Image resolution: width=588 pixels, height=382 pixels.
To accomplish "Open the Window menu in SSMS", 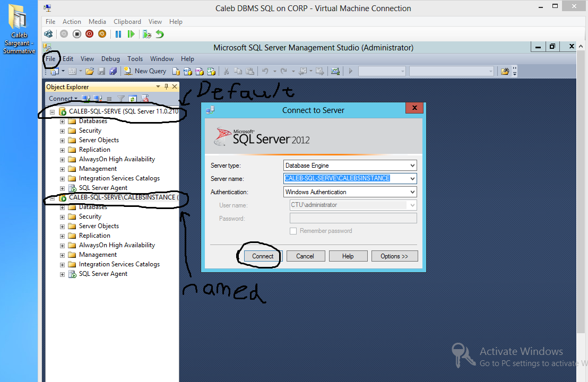I will click(162, 59).
